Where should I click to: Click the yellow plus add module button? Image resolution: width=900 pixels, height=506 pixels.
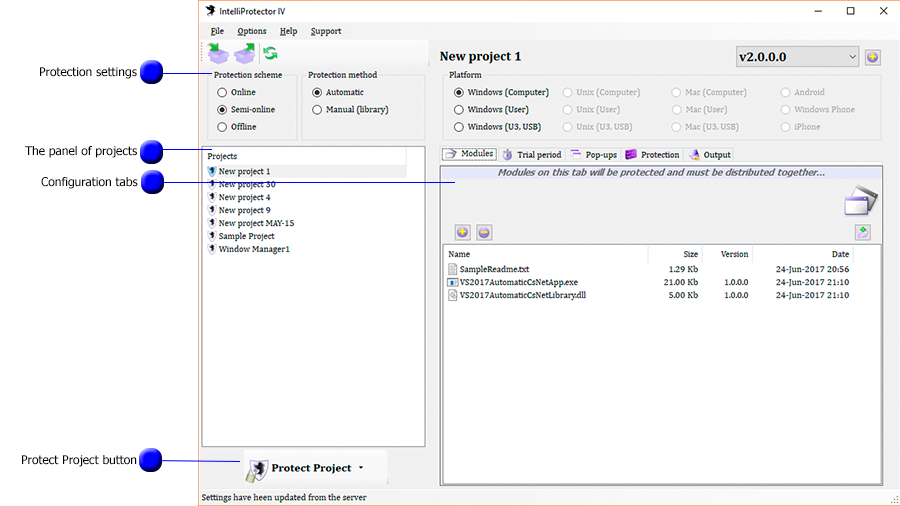coord(463,232)
